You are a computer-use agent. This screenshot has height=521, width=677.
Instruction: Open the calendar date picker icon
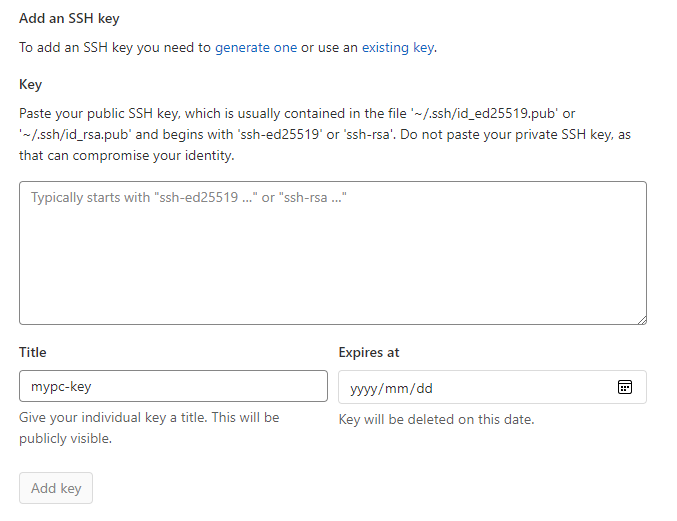[x=624, y=387]
